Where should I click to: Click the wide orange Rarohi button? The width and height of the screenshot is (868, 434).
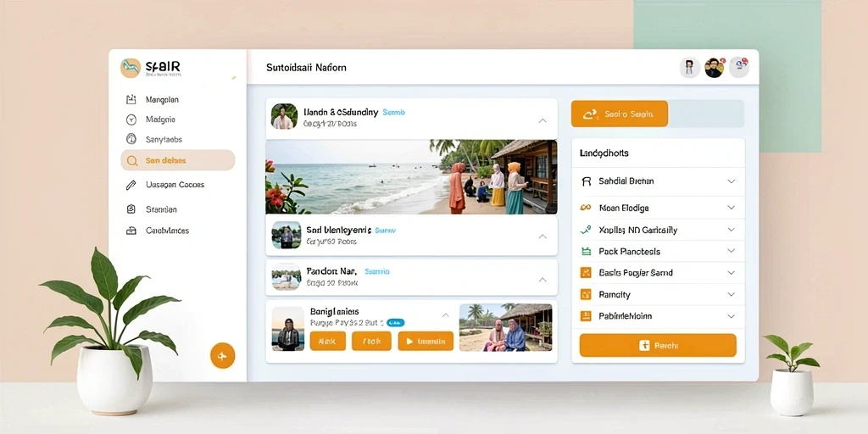tap(658, 346)
